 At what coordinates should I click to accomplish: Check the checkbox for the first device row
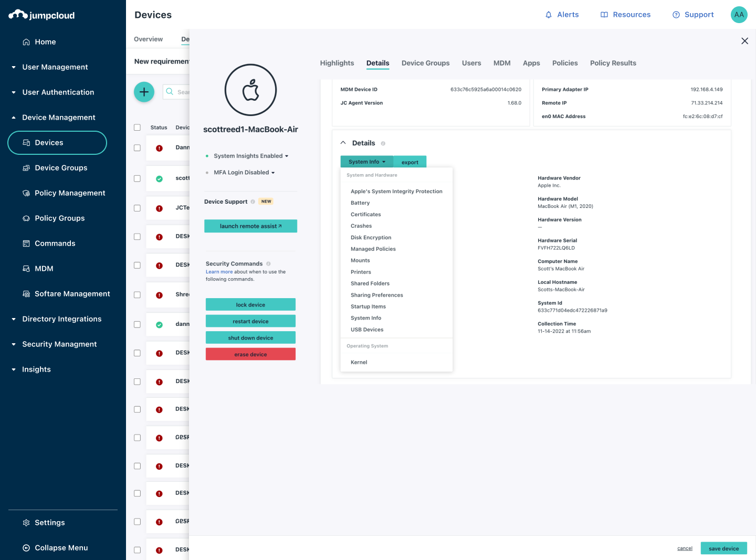pyautogui.click(x=138, y=148)
